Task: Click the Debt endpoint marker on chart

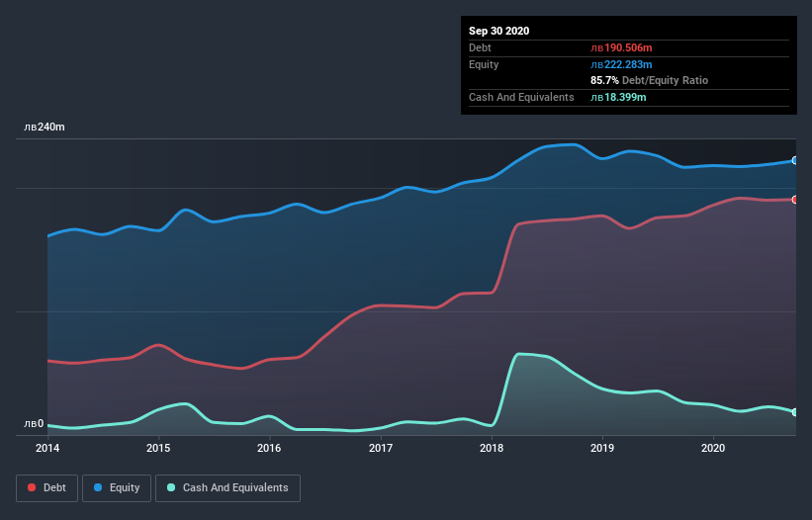Action: 795,200
